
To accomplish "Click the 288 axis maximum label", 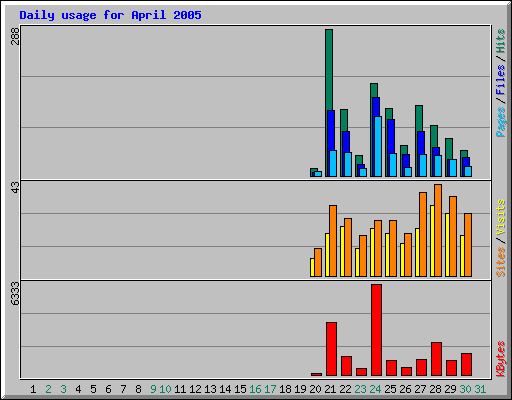I will 15,36.
